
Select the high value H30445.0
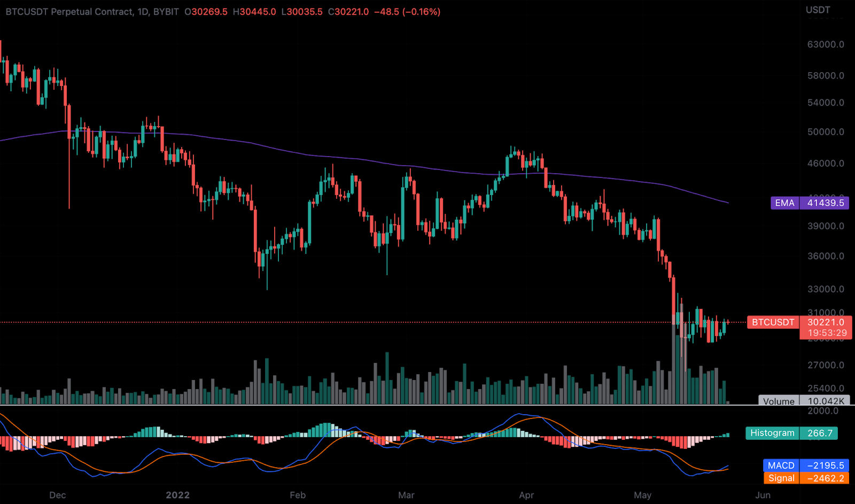(x=254, y=12)
